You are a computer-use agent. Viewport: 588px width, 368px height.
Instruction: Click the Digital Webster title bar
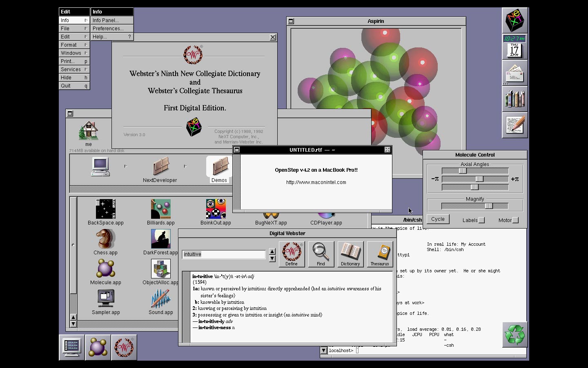click(287, 233)
